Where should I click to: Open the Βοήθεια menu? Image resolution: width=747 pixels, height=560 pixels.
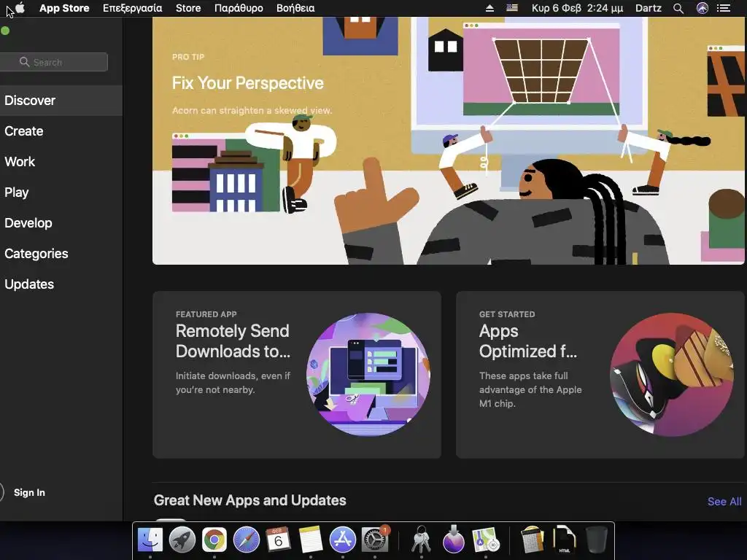295,8
